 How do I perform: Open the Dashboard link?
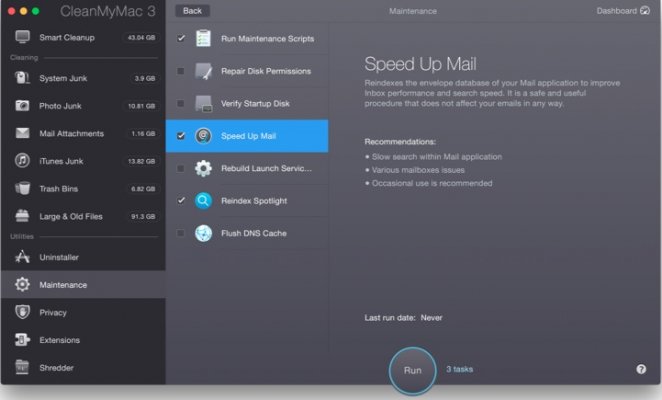(623, 11)
